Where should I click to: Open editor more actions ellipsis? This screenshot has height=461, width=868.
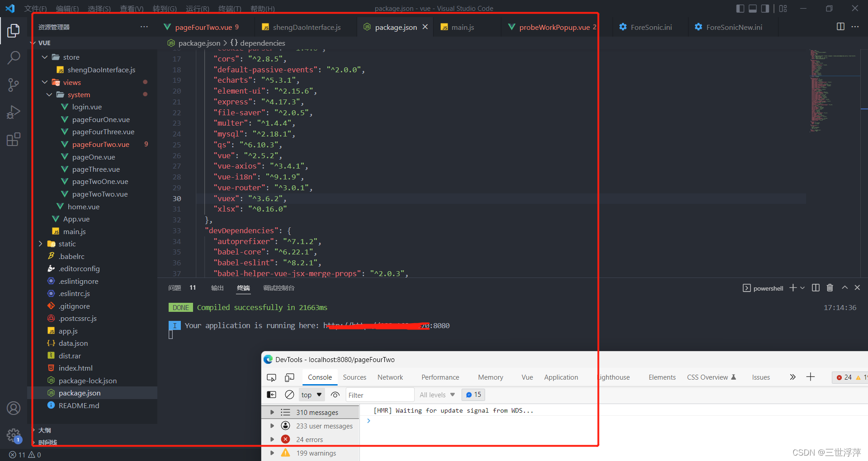tap(855, 27)
